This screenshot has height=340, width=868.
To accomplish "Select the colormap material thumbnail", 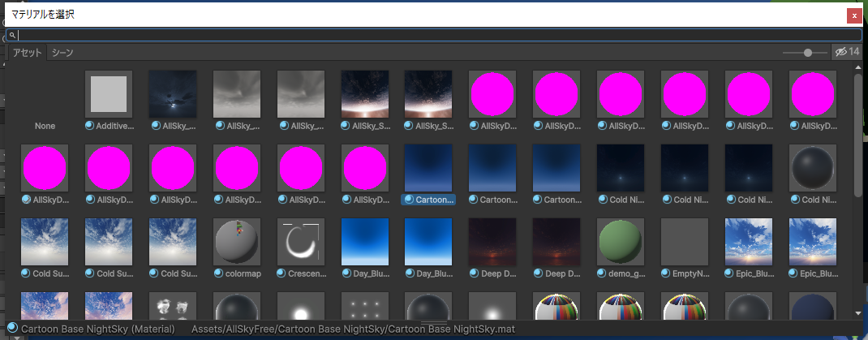I will (237, 242).
